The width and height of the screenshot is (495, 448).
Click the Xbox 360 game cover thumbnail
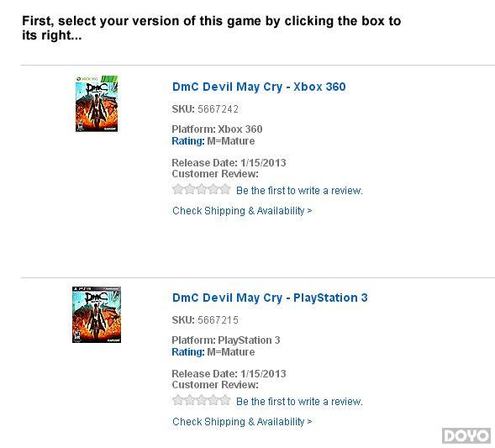97,103
